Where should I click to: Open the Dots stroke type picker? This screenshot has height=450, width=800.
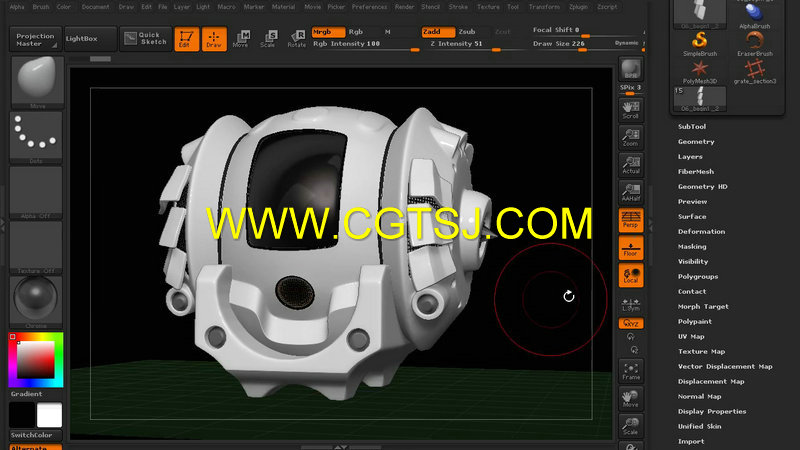pyautogui.click(x=36, y=137)
